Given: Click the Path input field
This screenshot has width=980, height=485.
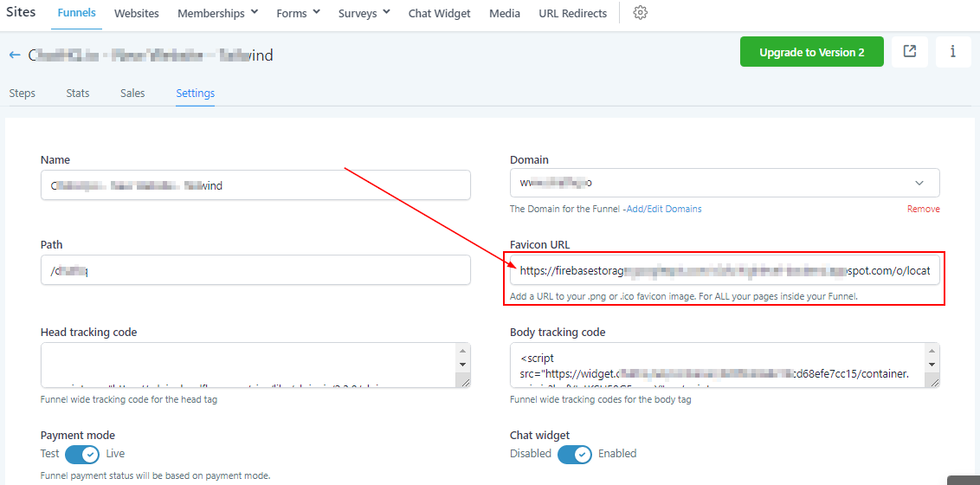Looking at the screenshot, I should point(255,270).
